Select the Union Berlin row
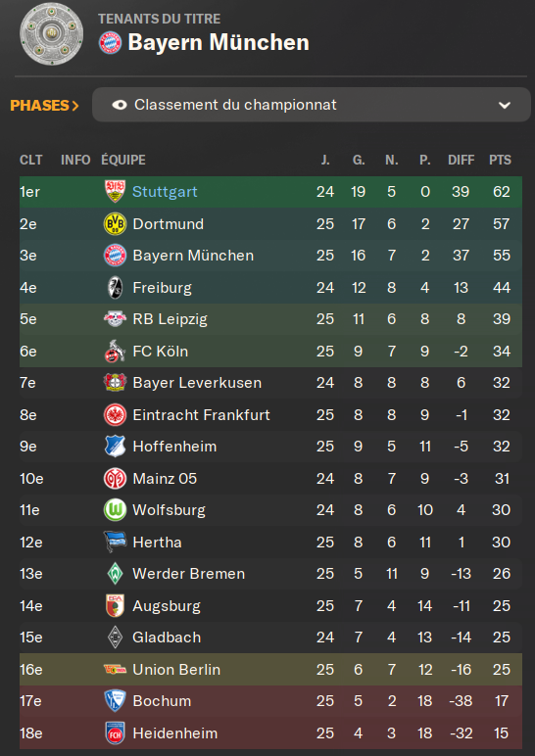This screenshot has height=756, width=535. point(270,669)
